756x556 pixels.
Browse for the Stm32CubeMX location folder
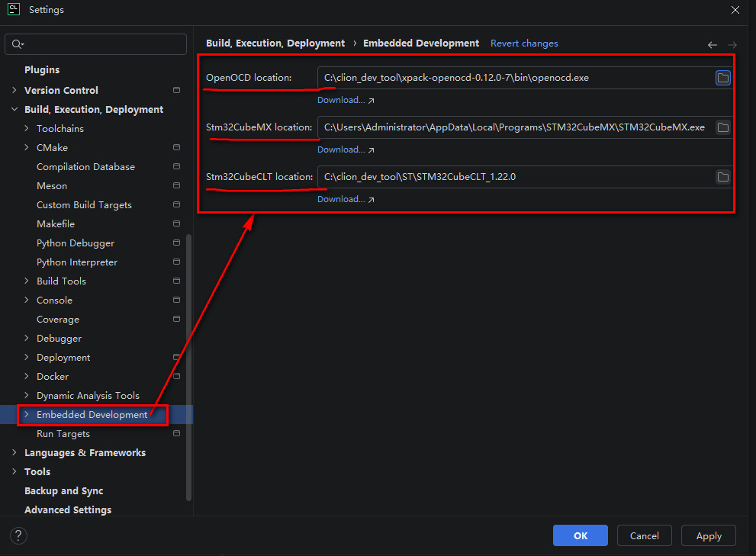pyautogui.click(x=722, y=127)
